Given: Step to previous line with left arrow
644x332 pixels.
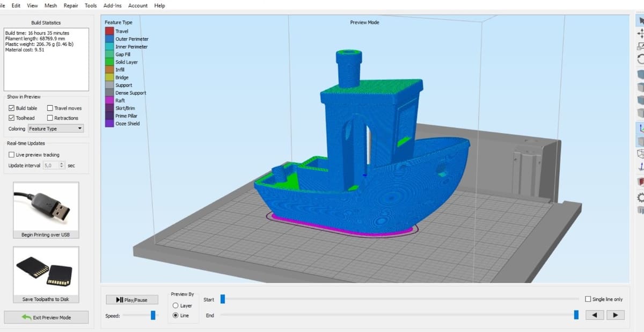Looking at the screenshot, I should coord(595,315).
